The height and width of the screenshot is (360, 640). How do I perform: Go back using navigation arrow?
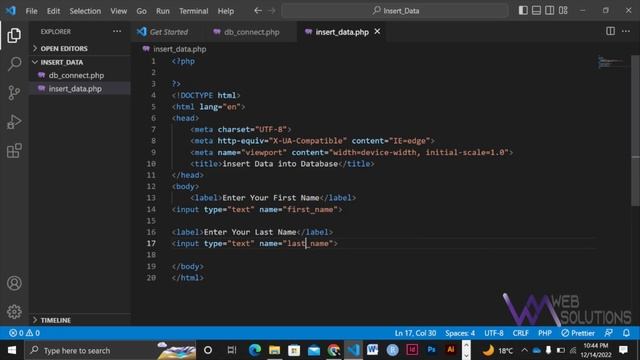click(x=258, y=11)
